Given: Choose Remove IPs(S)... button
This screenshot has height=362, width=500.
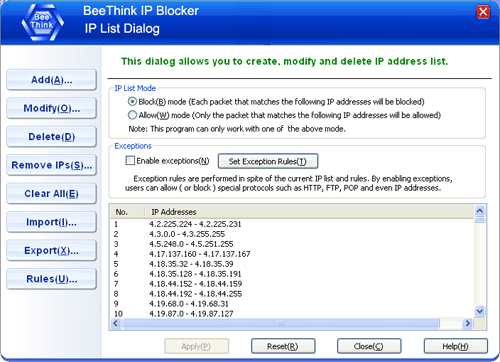Looking at the screenshot, I should (x=51, y=165).
